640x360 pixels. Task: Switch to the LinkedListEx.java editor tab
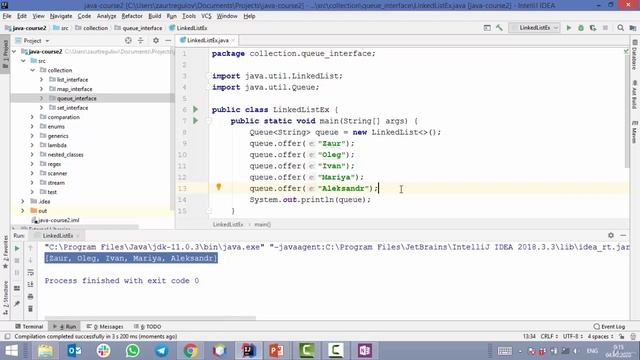[207, 40]
